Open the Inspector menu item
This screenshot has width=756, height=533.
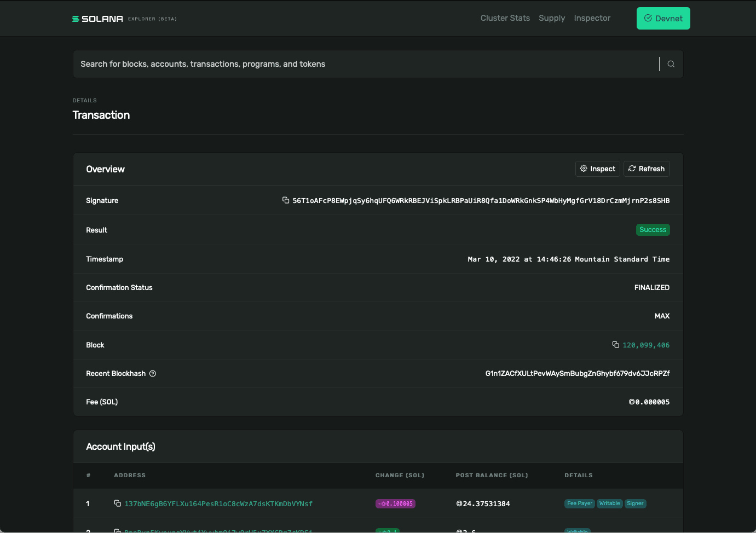pyautogui.click(x=592, y=18)
